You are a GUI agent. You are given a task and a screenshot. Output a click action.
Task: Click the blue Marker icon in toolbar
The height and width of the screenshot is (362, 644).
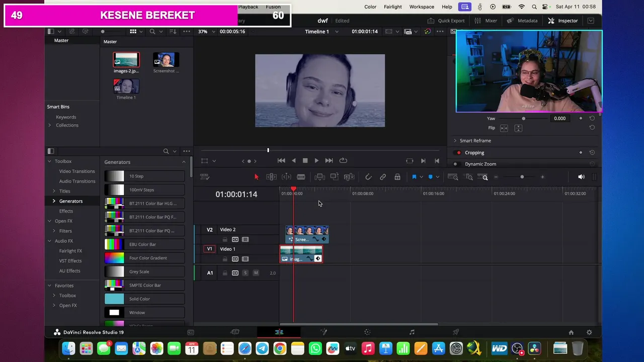pyautogui.click(x=430, y=177)
